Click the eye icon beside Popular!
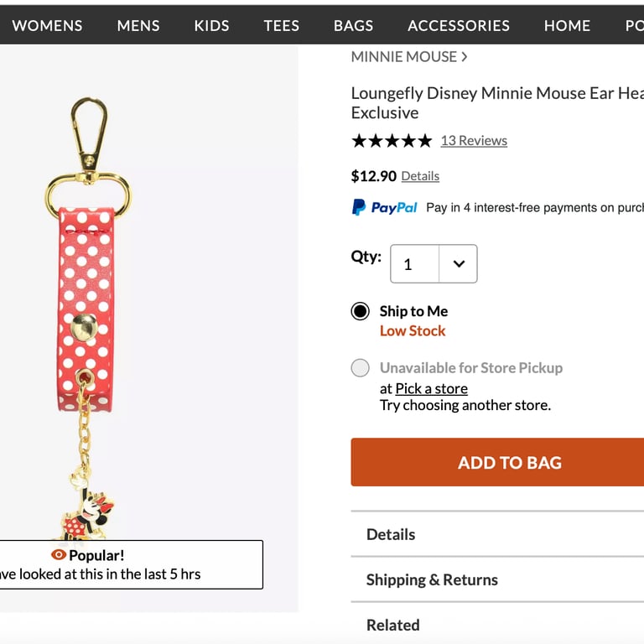644x644 pixels. point(59,554)
